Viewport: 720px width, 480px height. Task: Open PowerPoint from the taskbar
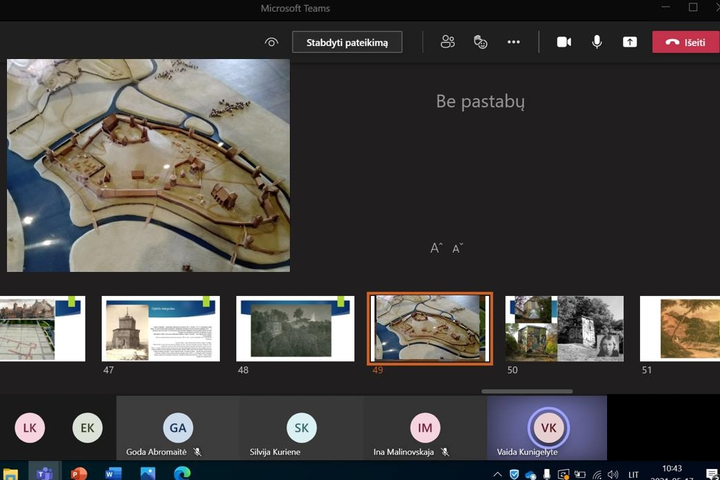(x=79, y=473)
